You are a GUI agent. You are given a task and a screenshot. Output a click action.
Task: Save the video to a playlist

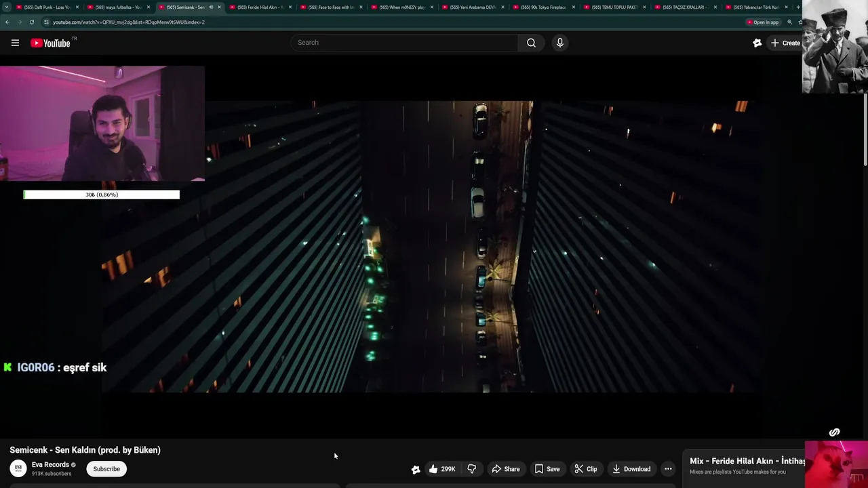547,469
